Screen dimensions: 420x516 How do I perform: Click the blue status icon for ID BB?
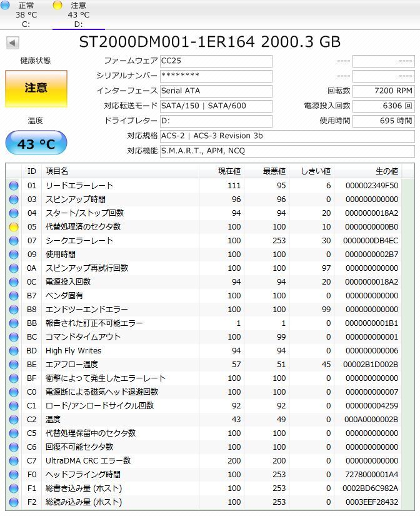coord(14,323)
